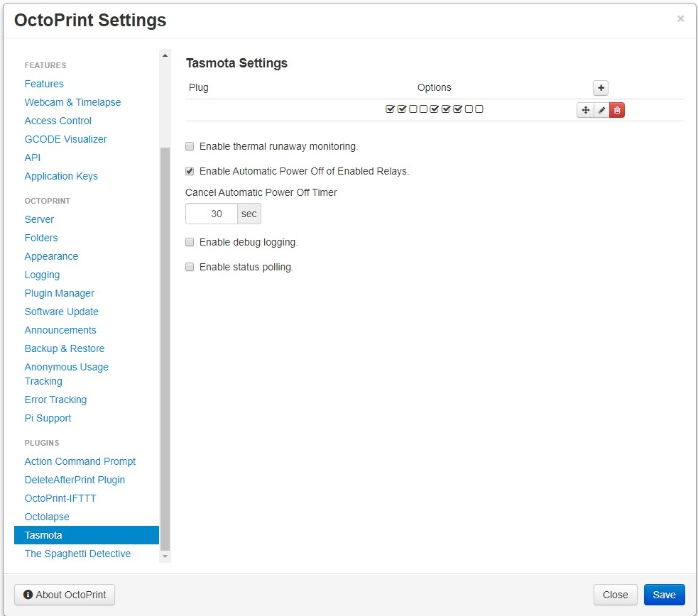Enable debug logging checkbox
This screenshot has width=698, height=616.
coord(190,242)
